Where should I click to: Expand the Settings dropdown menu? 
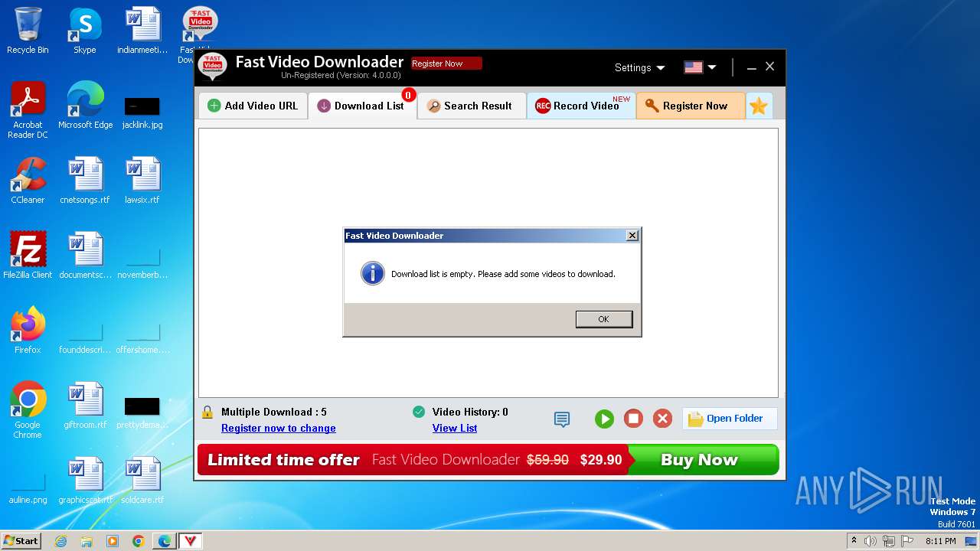tap(639, 67)
